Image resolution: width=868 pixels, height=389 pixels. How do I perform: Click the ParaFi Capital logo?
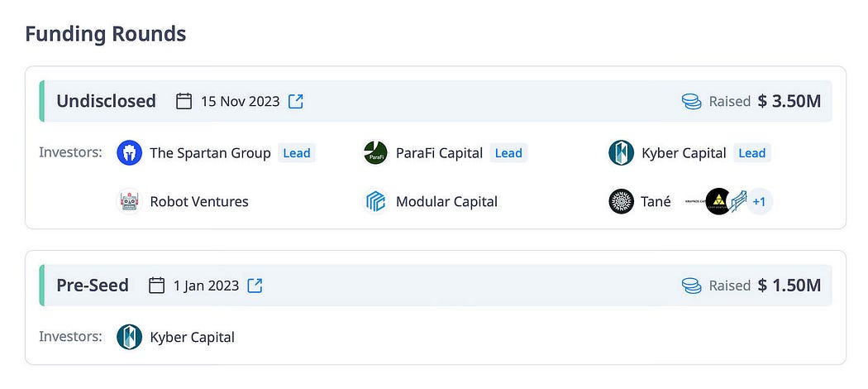click(375, 153)
